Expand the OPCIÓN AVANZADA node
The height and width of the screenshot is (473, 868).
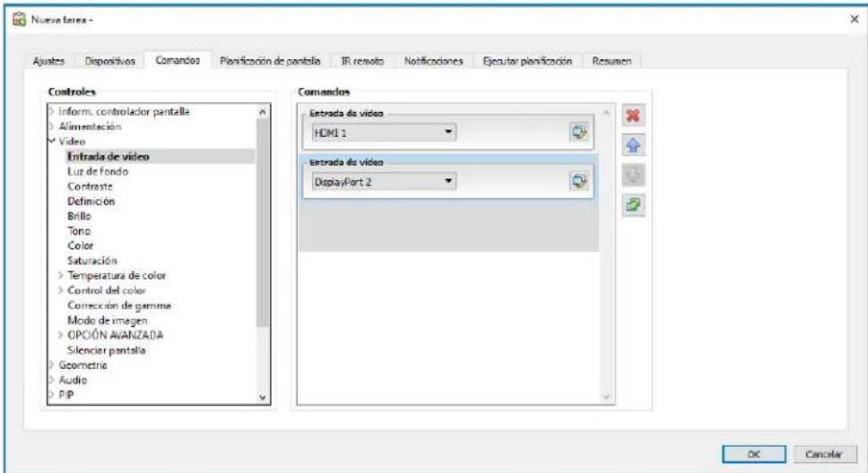tap(61, 335)
